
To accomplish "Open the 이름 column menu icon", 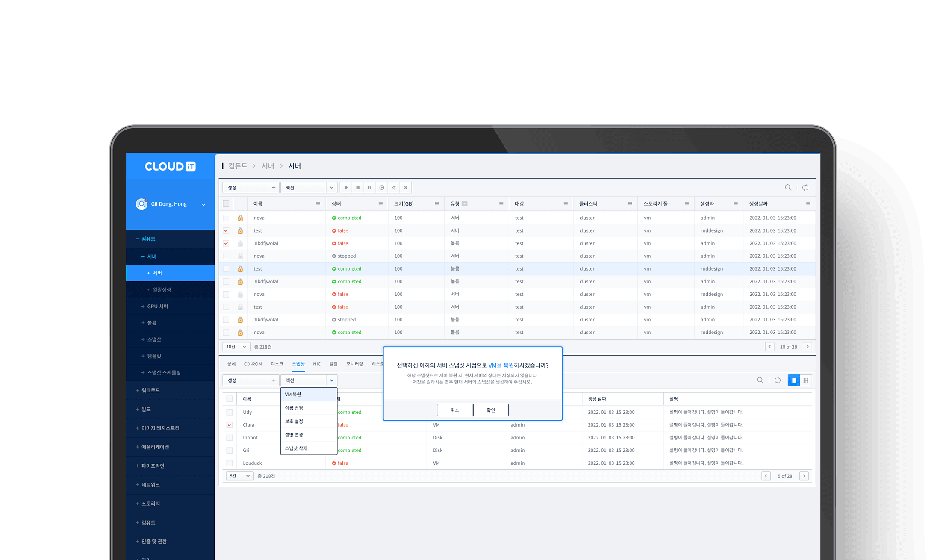I will tap(318, 203).
